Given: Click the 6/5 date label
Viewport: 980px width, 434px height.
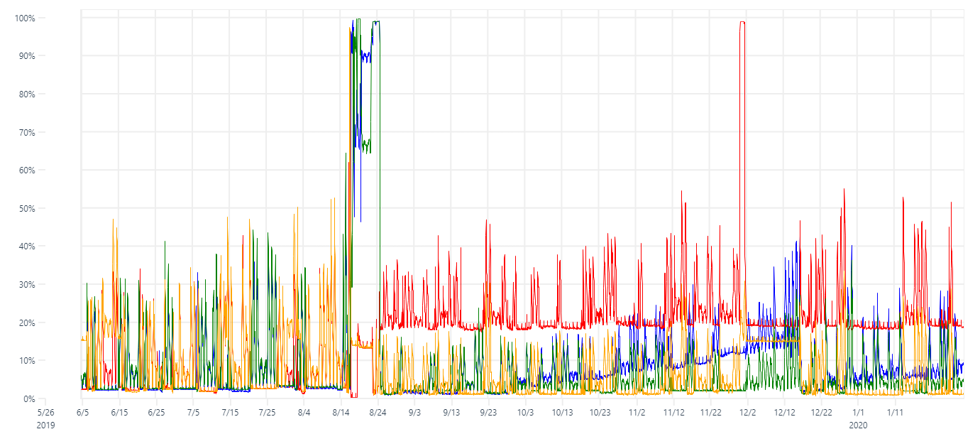Looking at the screenshot, I should pos(82,411).
